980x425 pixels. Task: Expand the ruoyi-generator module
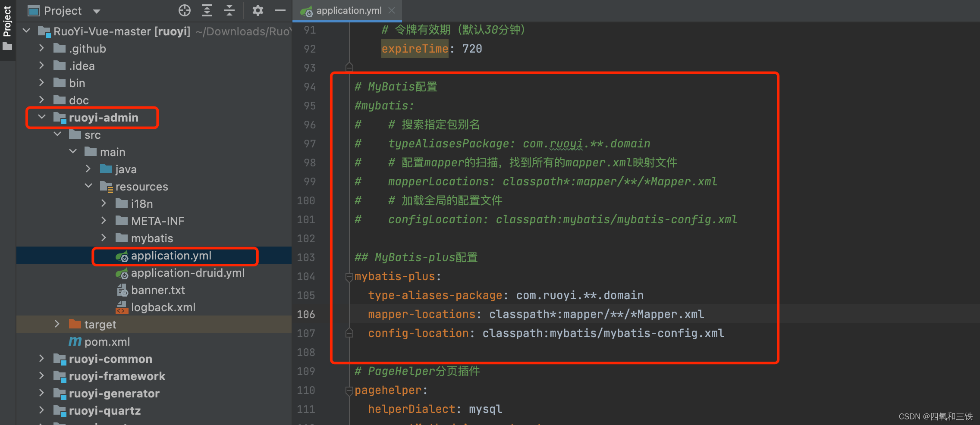point(41,393)
